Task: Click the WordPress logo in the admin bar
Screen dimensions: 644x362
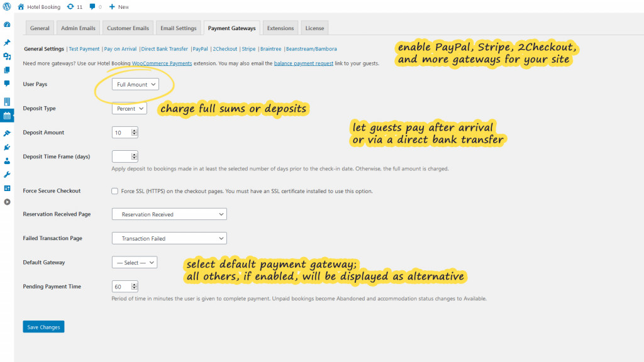Action: click(x=6, y=7)
